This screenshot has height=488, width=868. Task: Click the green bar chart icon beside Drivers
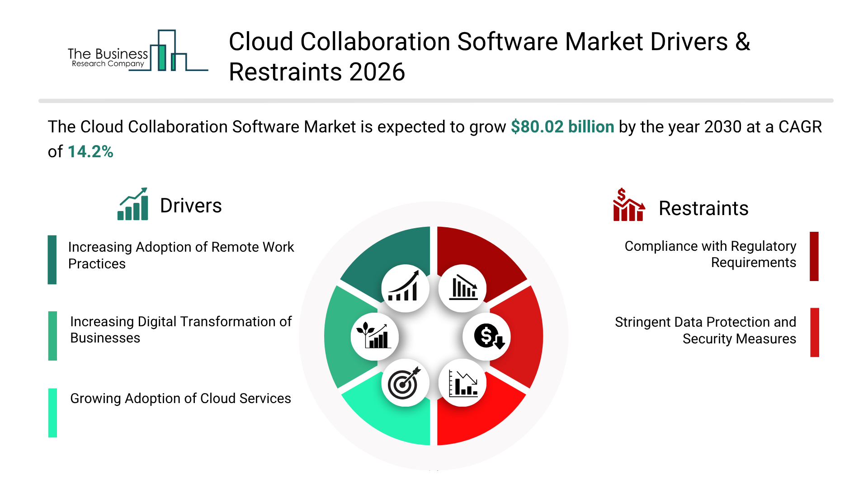tap(132, 203)
